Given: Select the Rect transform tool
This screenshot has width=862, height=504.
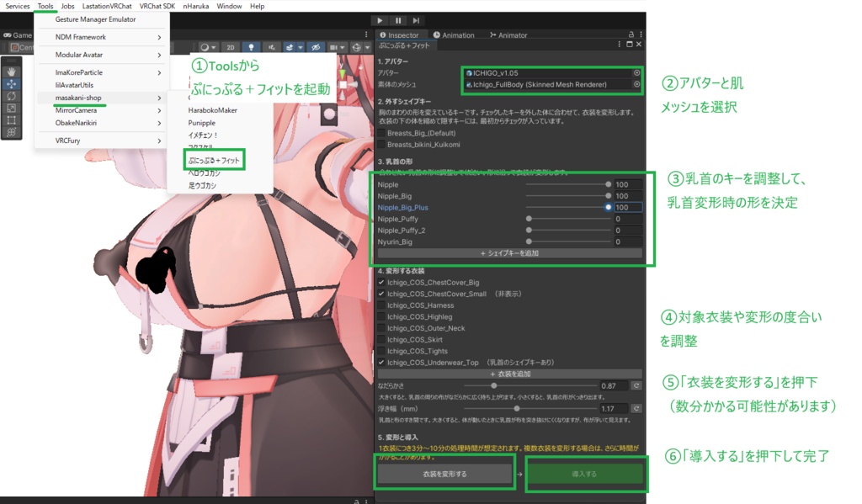Looking at the screenshot, I should [x=11, y=120].
